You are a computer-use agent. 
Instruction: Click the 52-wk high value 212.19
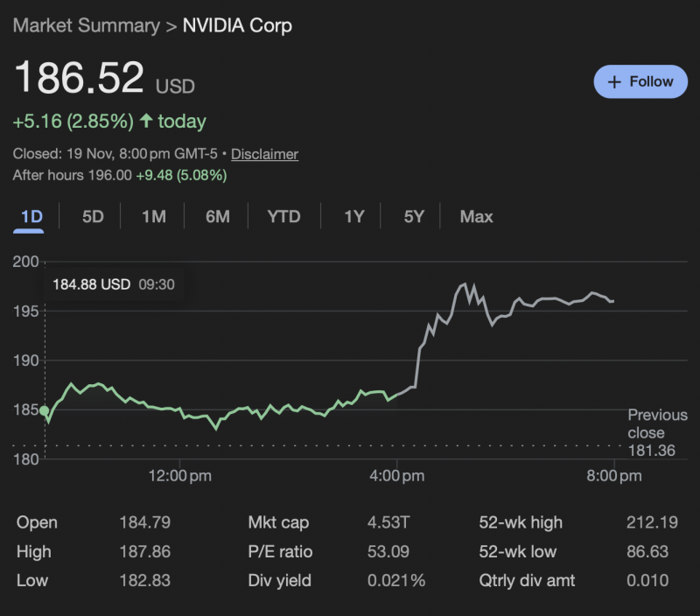pyautogui.click(x=651, y=523)
